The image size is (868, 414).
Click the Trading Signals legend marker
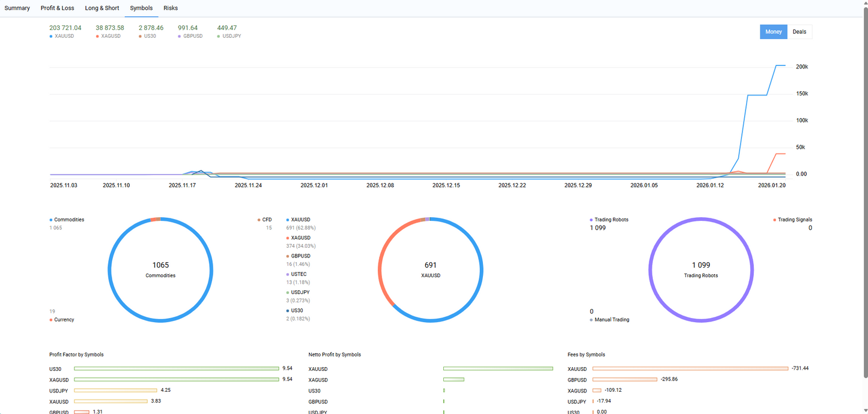(774, 220)
